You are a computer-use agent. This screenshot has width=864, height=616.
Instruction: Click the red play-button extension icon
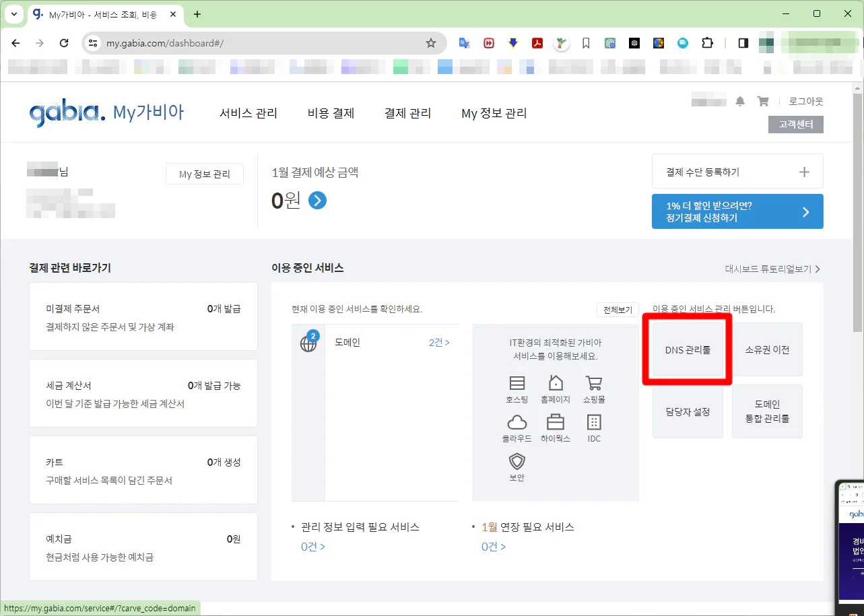tap(489, 43)
